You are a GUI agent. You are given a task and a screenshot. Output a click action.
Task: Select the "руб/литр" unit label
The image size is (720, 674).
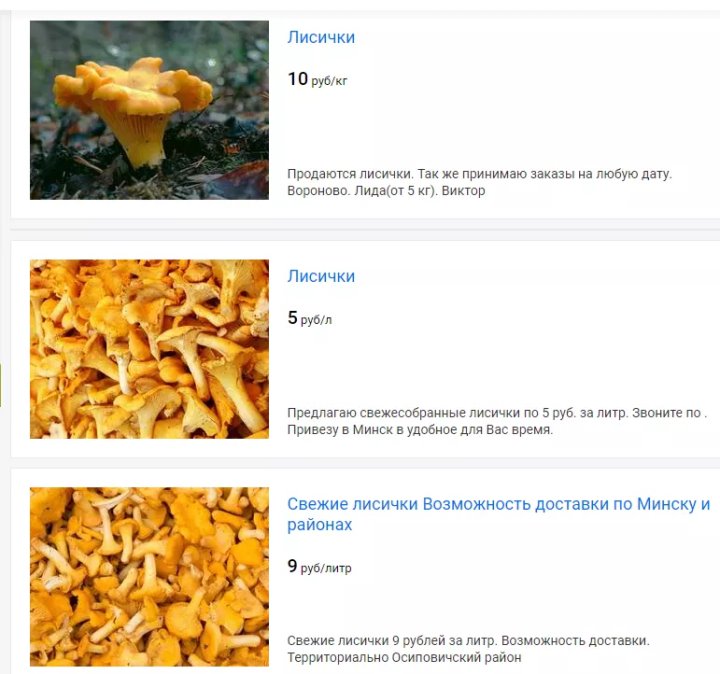coord(326,568)
